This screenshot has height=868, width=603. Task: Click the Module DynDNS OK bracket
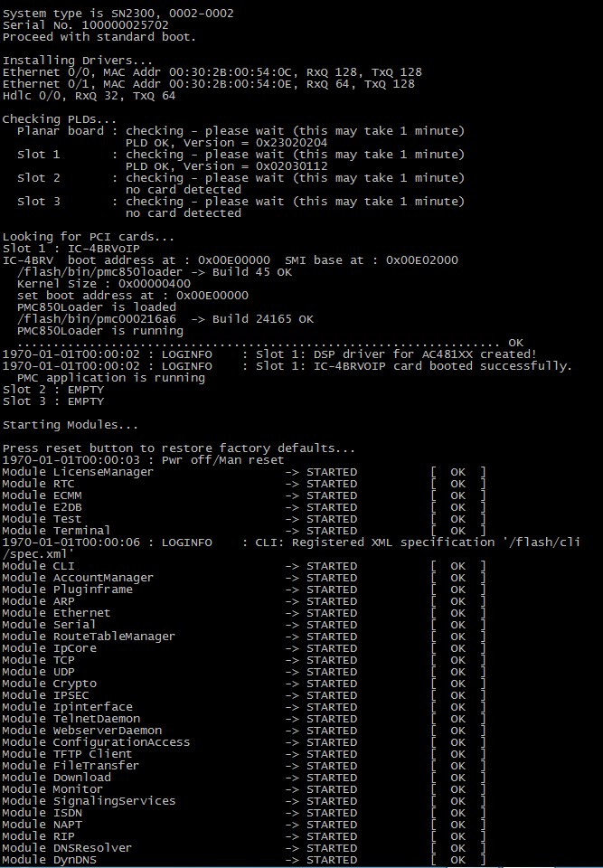pyautogui.click(x=458, y=860)
